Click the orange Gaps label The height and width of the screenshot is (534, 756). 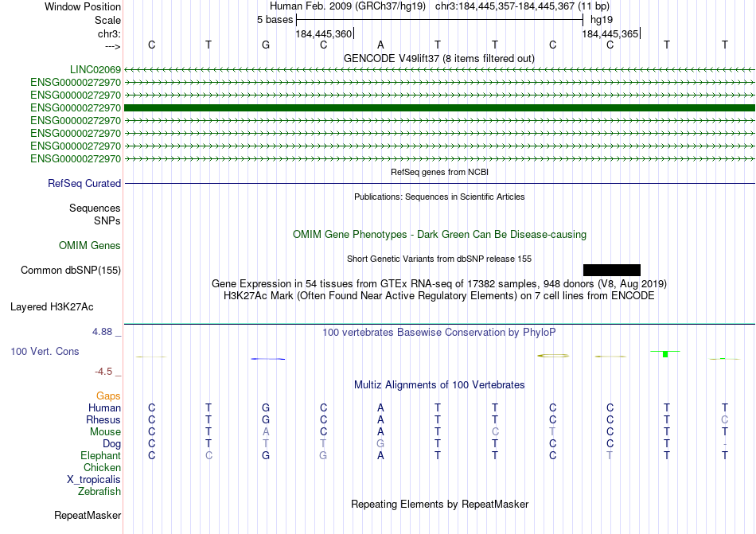108,396
